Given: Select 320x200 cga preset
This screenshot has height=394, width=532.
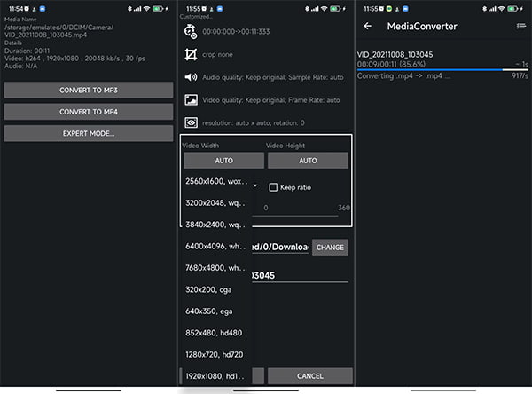Looking at the screenshot, I should [215, 289].
